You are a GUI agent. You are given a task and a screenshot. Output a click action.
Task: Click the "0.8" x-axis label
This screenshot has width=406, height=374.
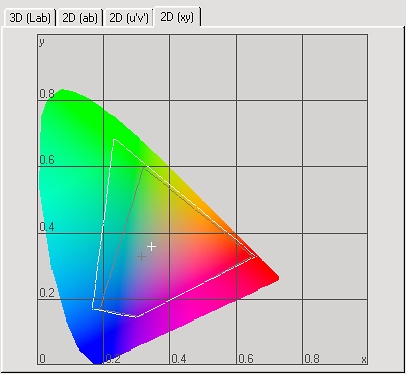(312, 359)
